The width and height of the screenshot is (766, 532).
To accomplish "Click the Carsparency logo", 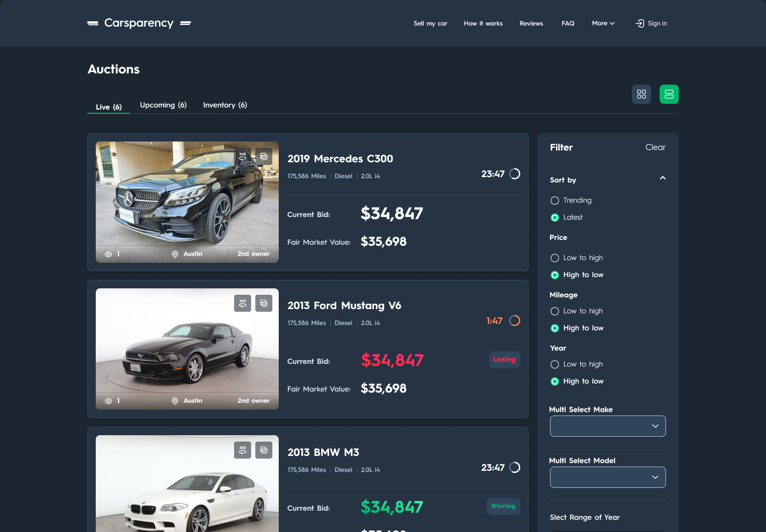I will coord(139,23).
